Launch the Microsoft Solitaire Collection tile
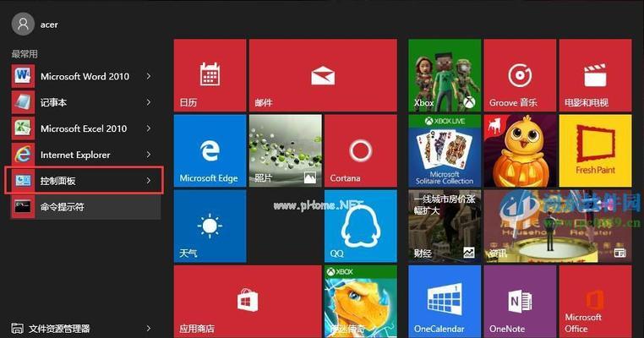 coord(445,150)
